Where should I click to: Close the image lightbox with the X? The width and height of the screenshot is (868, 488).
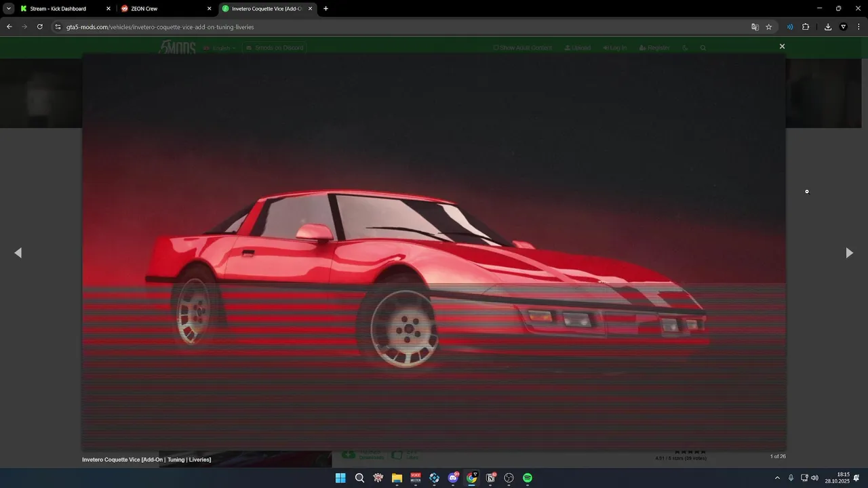coord(782,46)
